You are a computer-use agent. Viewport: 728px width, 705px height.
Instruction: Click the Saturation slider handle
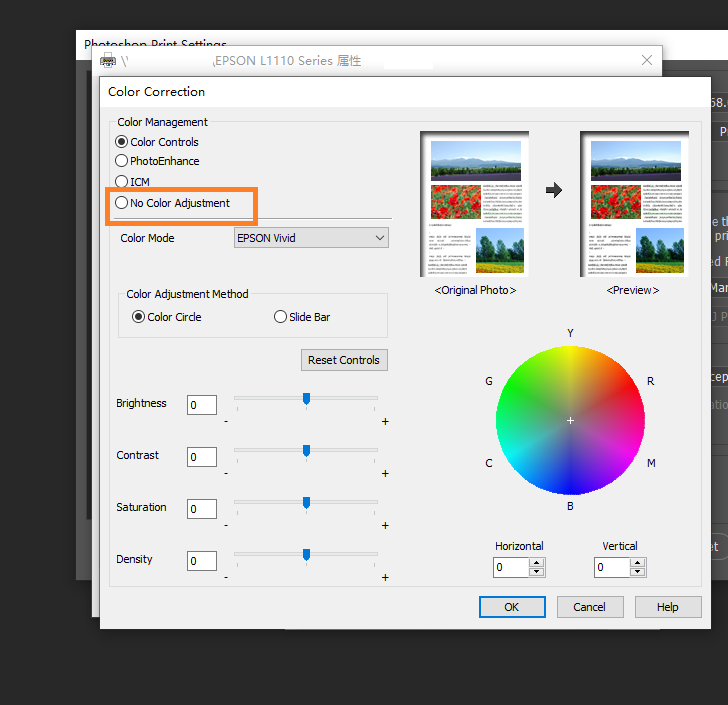306,502
